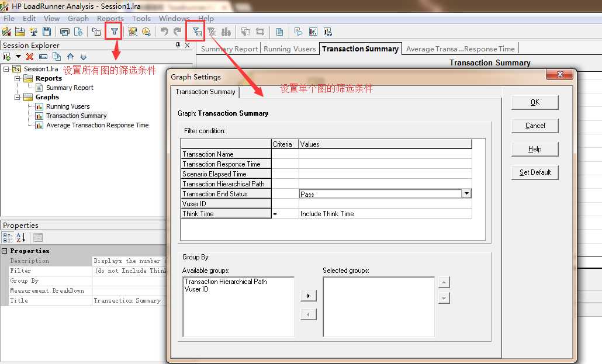The height and width of the screenshot is (364, 602).
Task: Click Cancel in Graph Settings dialog
Action: coord(535,126)
